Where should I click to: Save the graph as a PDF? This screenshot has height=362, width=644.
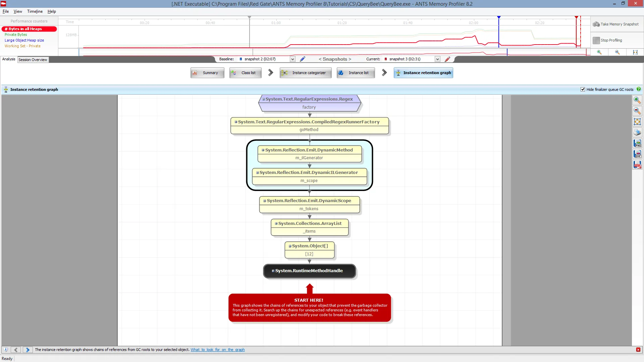pyautogui.click(x=637, y=165)
